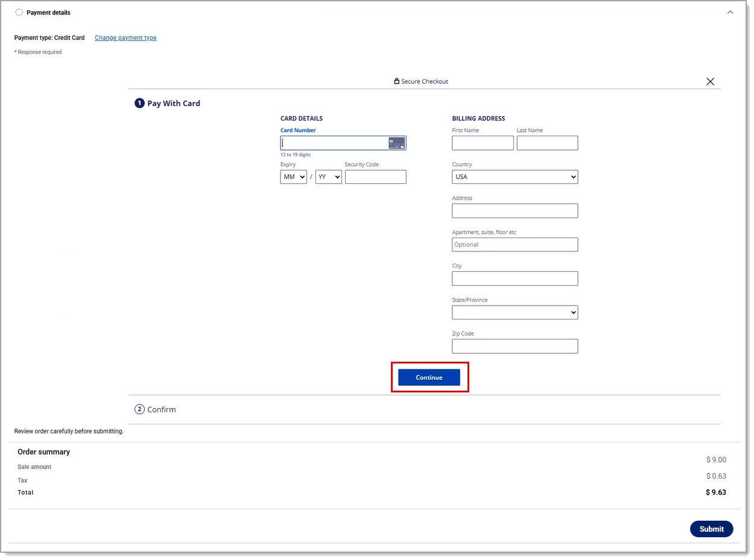Expand the State/Province dropdown

click(515, 312)
